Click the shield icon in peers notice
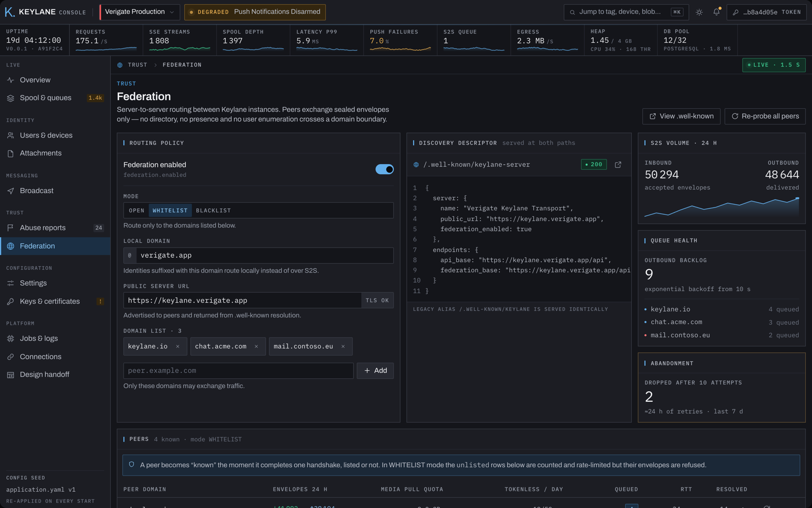The height and width of the screenshot is (508, 812). coord(131,464)
